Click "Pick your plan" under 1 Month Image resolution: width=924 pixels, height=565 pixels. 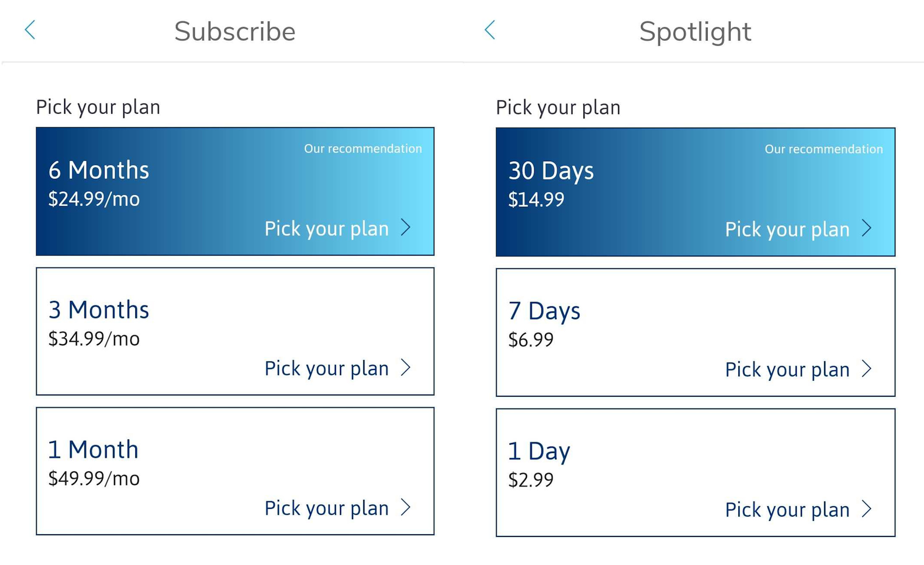[326, 508]
